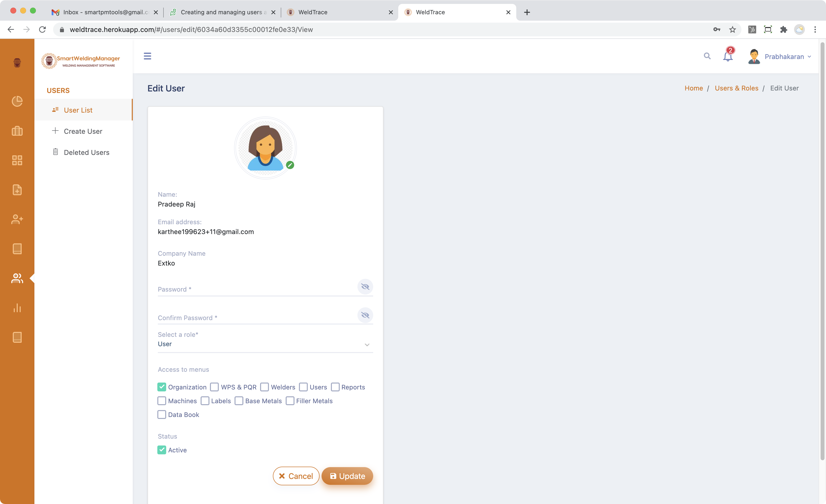Click the Update button
This screenshot has width=826, height=504.
pos(347,476)
